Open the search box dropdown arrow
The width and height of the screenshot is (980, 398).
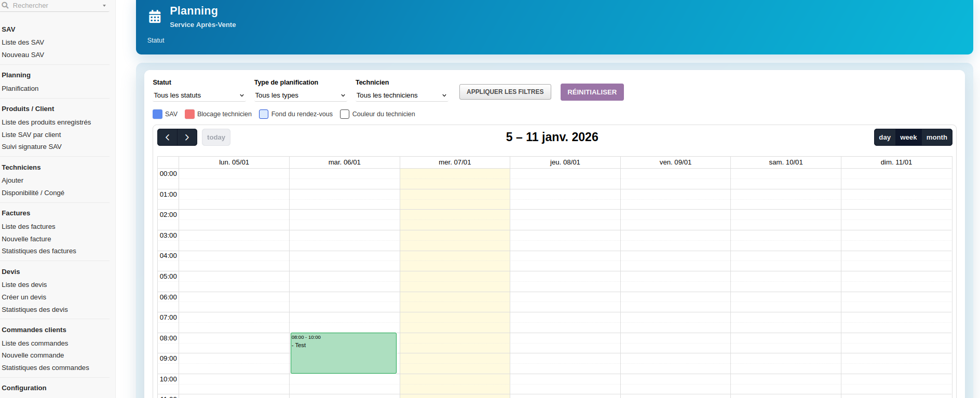click(104, 6)
